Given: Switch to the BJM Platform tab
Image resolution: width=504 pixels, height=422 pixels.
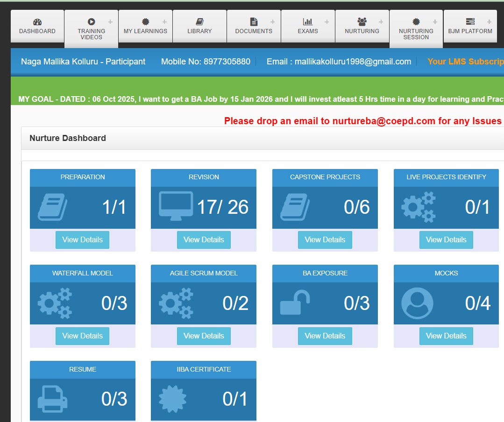Looking at the screenshot, I should point(470,27).
